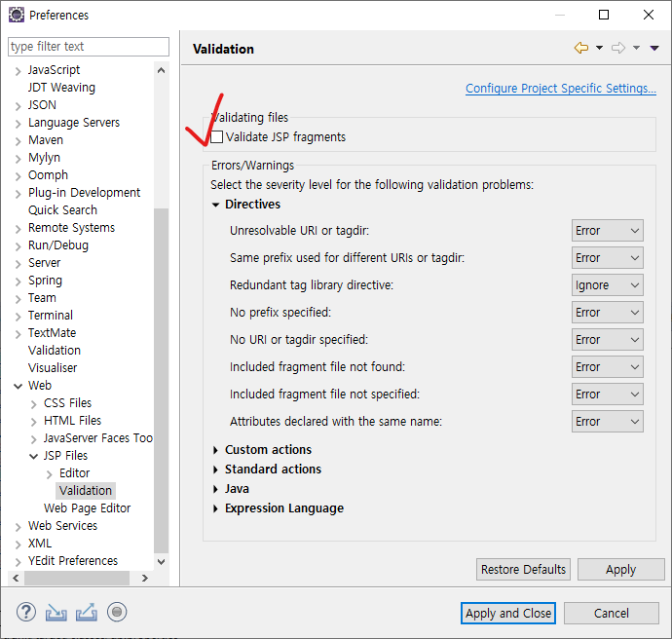
Task: Toggle Validate JSP fragments checkbox
Action: 217,137
